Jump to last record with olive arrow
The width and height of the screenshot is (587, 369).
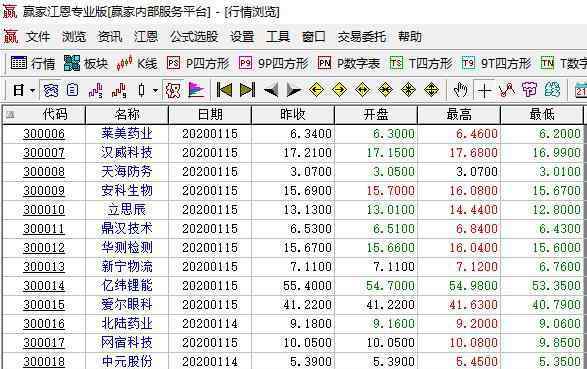[x=247, y=90]
